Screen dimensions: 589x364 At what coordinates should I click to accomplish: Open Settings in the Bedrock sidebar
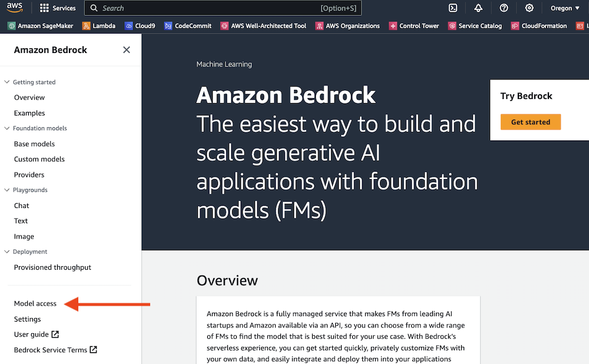[x=28, y=319]
